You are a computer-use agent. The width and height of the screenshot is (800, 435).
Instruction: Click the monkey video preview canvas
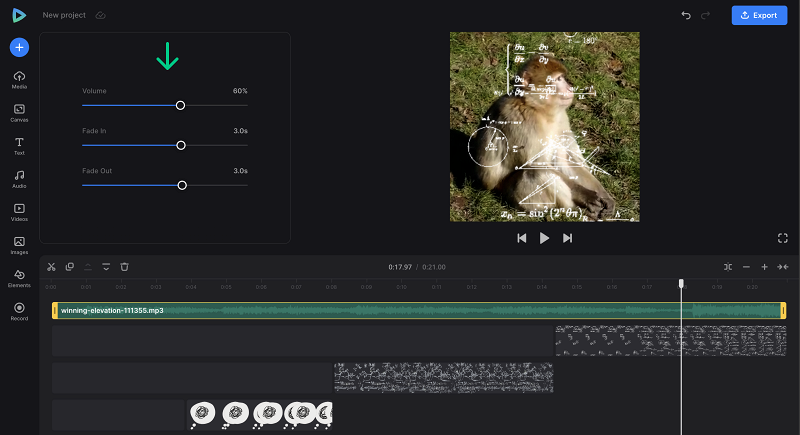[x=544, y=127]
